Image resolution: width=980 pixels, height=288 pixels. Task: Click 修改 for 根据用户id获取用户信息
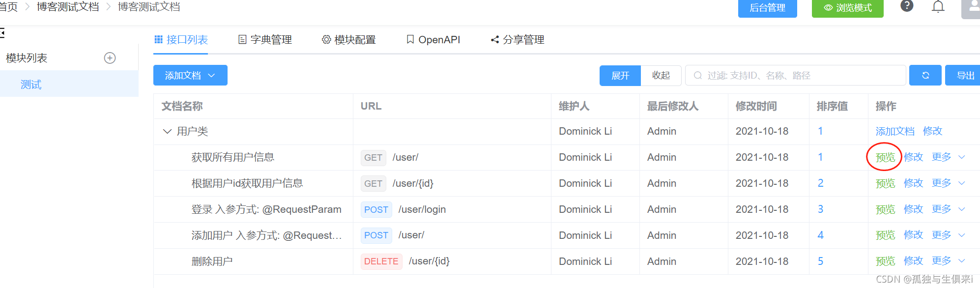pyautogui.click(x=913, y=183)
